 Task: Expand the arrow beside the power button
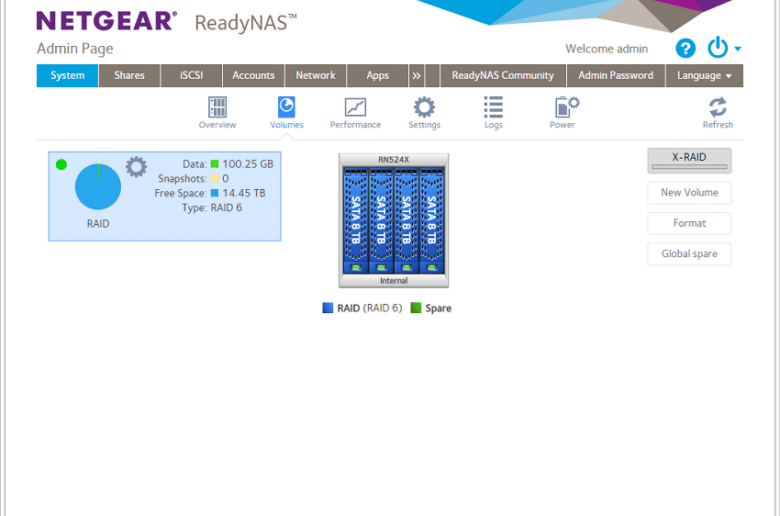738,49
